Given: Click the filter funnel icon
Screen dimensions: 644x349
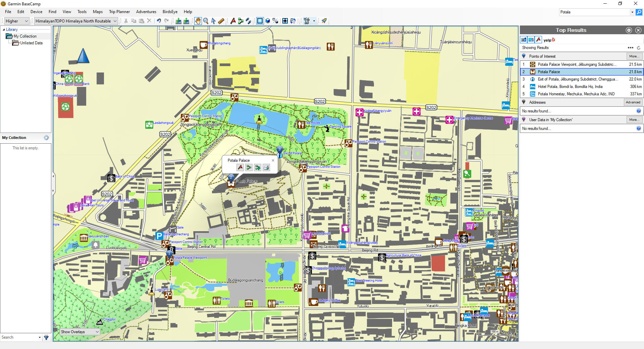Looking at the screenshot, I should pos(46,337).
